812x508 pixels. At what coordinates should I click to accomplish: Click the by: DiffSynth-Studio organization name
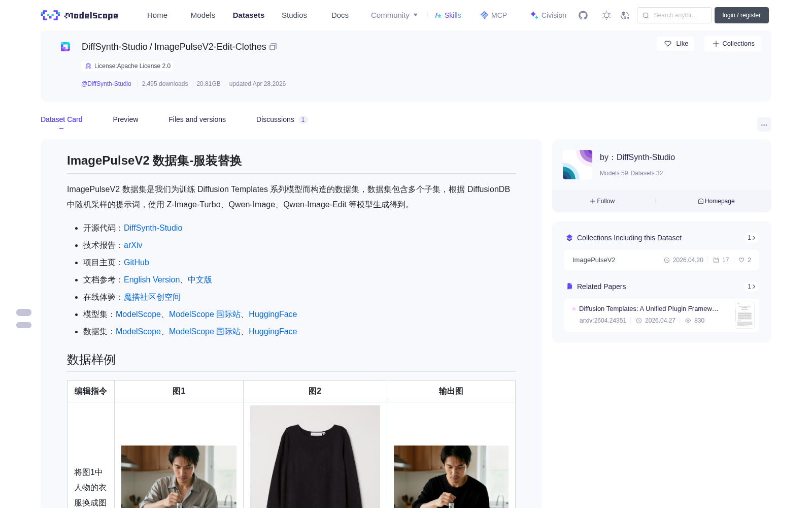click(637, 157)
